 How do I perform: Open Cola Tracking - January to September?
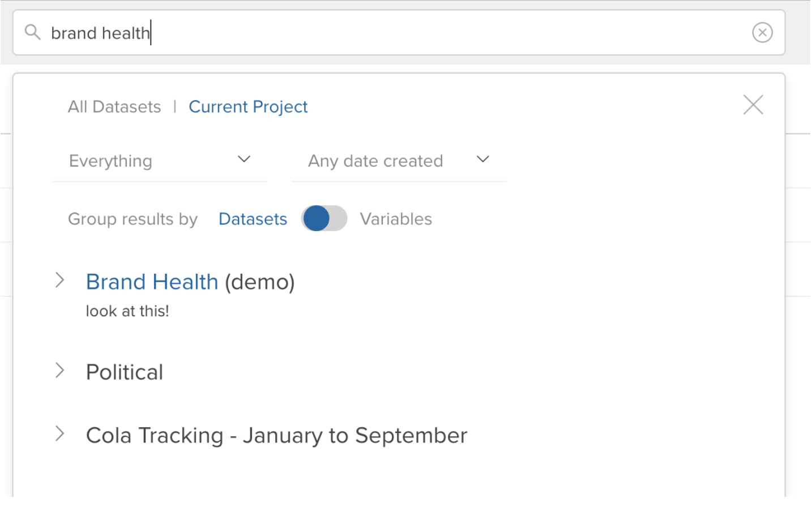[276, 436]
